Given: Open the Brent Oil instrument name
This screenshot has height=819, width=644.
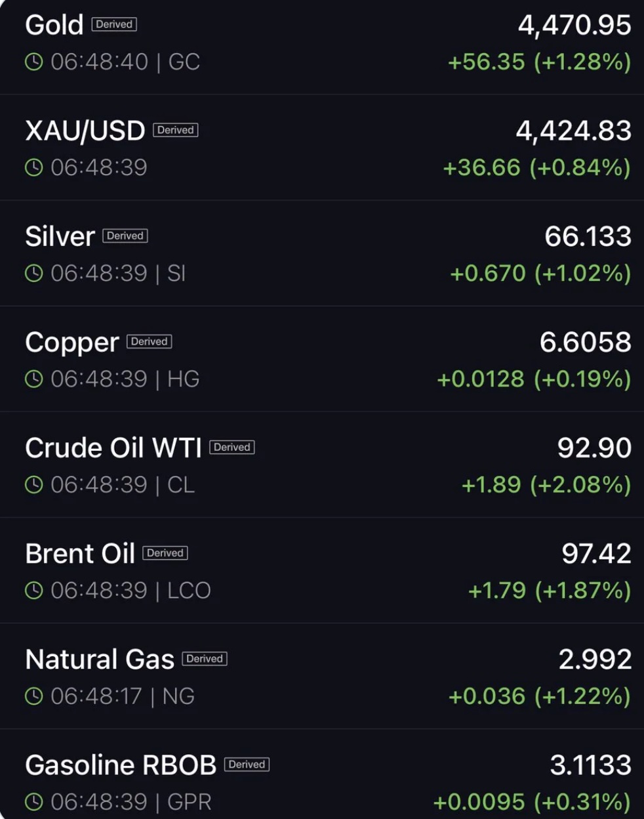Looking at the screenshot, I should pos(80,553).
